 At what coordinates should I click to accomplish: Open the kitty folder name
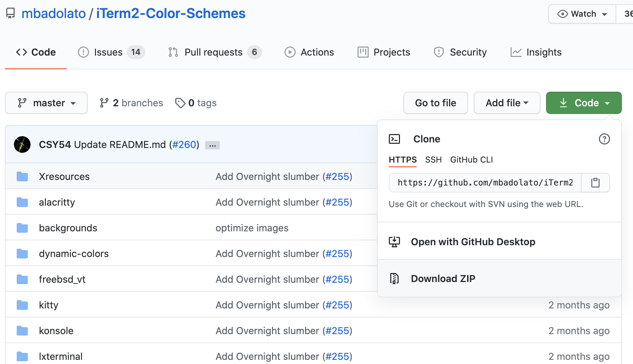tap(49, 305)
